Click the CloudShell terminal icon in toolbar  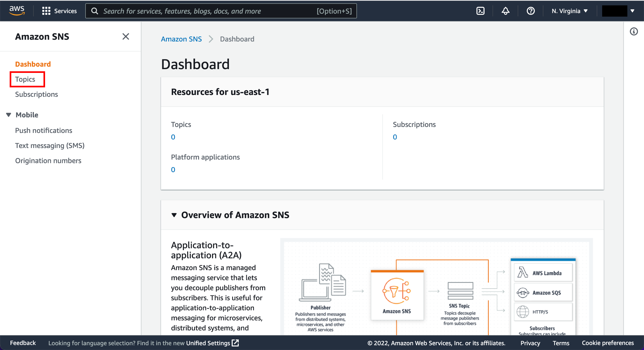pyautogui.click(x=481, y=11)
